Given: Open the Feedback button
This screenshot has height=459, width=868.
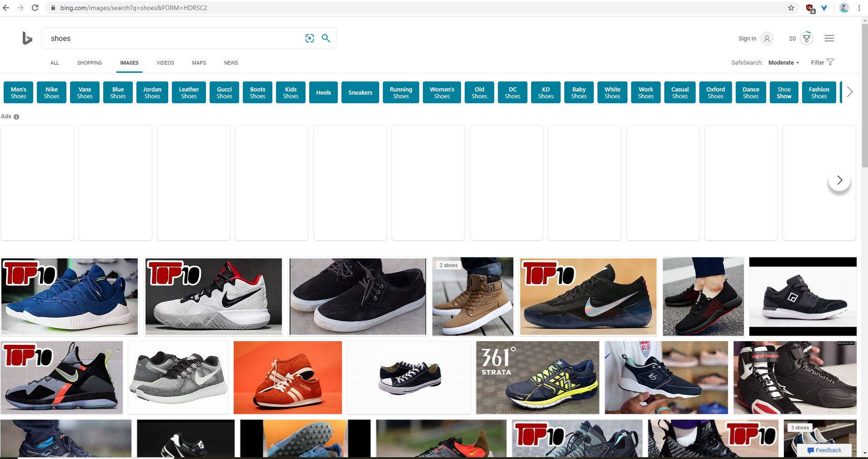Looking at the screenshot, I should 824,450.
